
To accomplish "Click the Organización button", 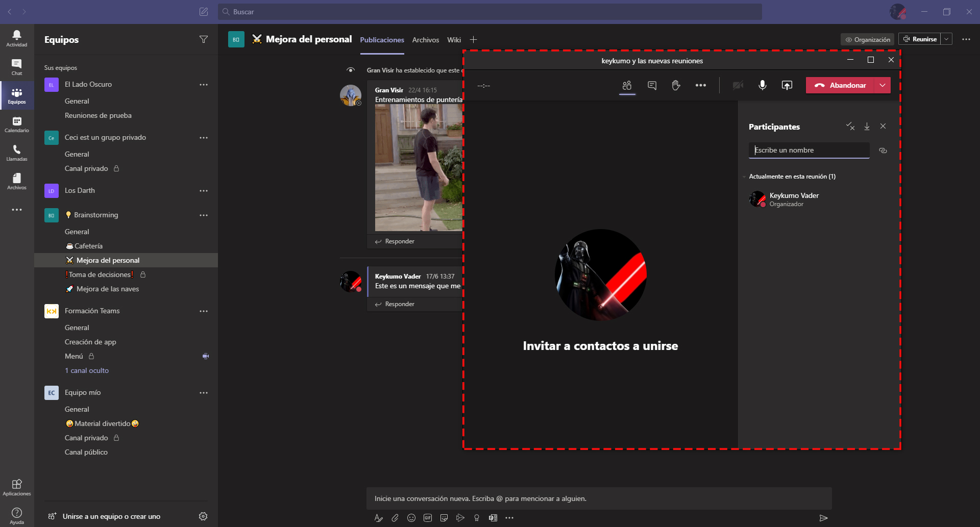I will [x=867, y=39].
